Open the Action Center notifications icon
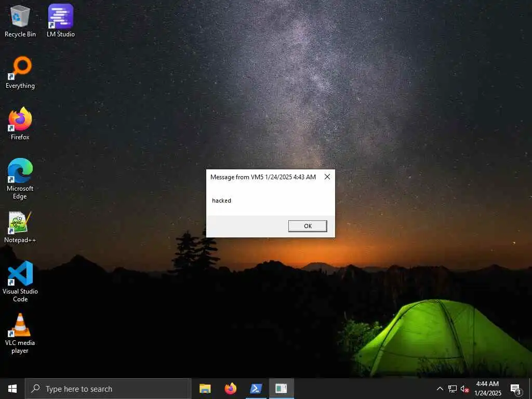 (515, 389)
